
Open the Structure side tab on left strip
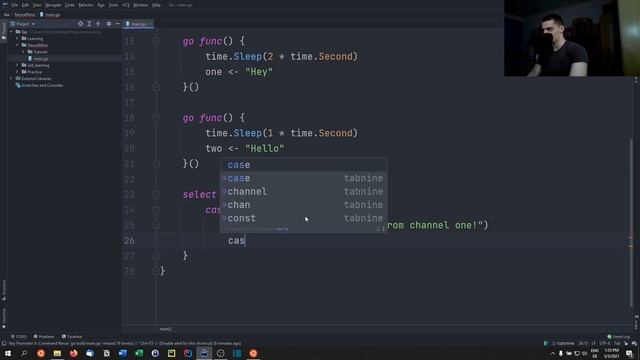click(4, 290)
